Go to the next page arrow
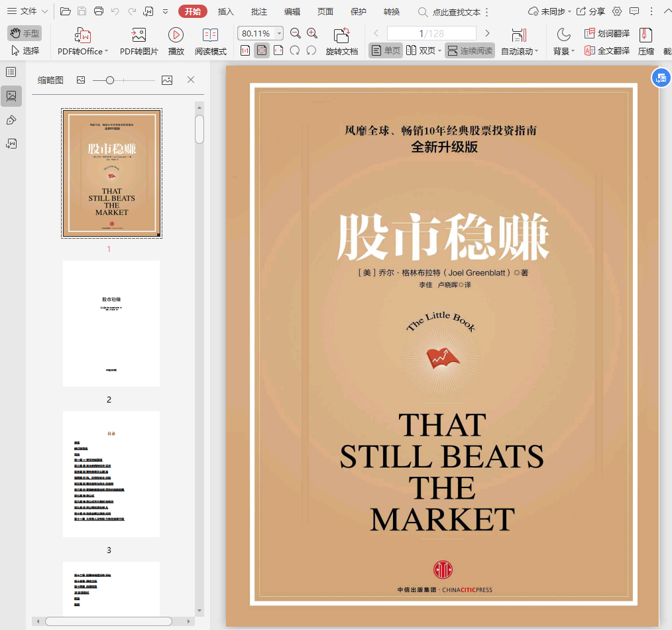 487,33
